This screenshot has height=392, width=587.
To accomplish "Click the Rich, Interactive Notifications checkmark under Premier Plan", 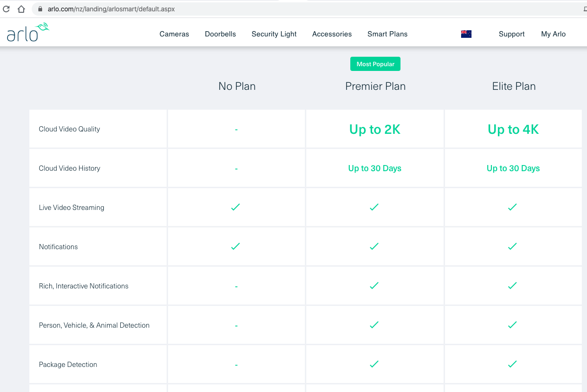I will pyautogui.click(x=374, y=286).
